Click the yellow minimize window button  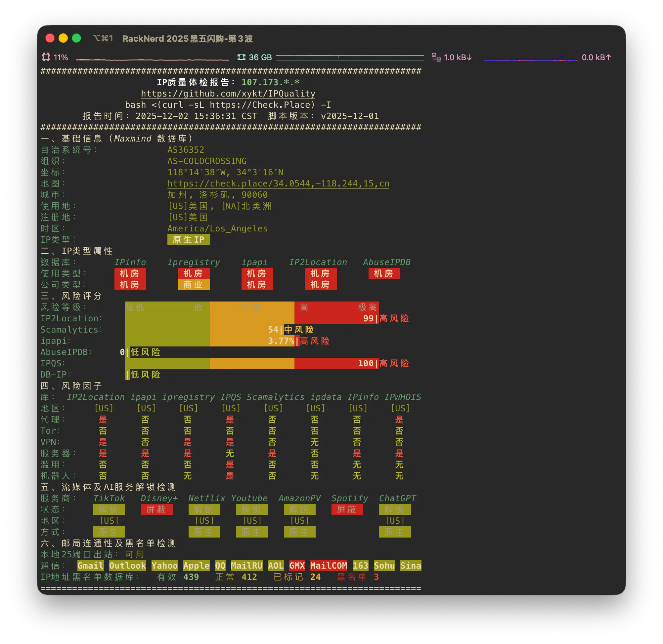point(63,38)
